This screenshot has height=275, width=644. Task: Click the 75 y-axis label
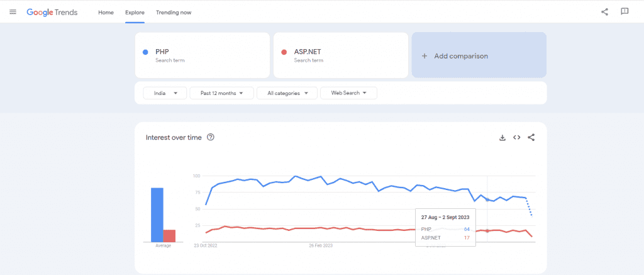point(197,193)
